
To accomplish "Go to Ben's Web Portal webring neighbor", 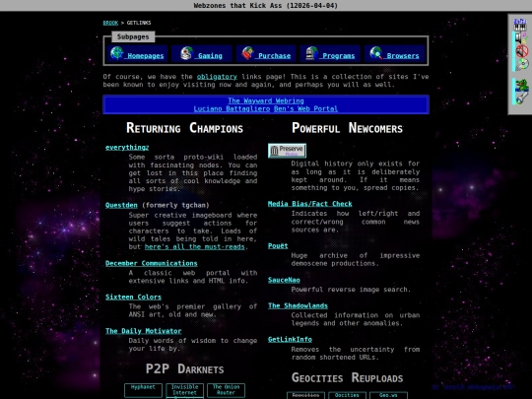I will tap(305, 109).
